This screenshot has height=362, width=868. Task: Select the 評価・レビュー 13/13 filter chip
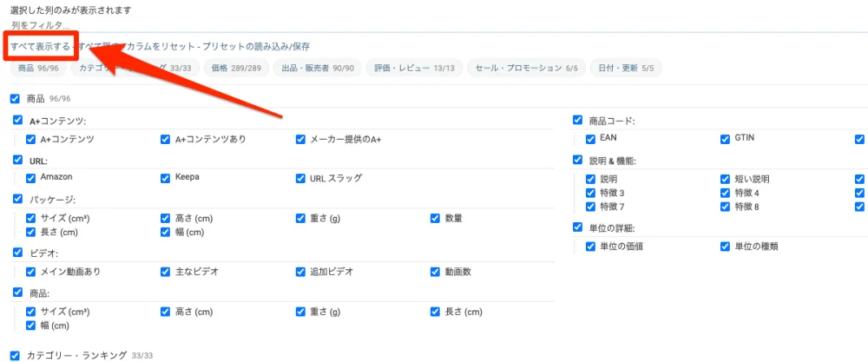[414, 68]
